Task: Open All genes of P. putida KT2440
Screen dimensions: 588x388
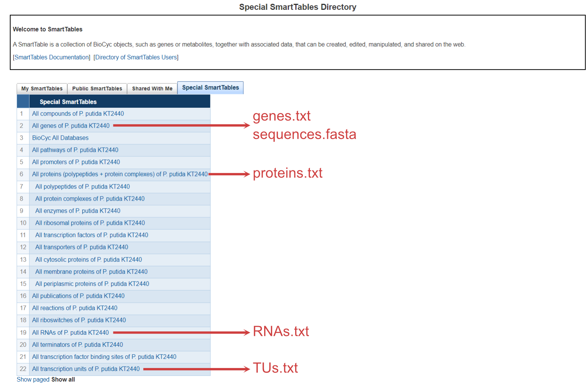Action: [71, 126]
